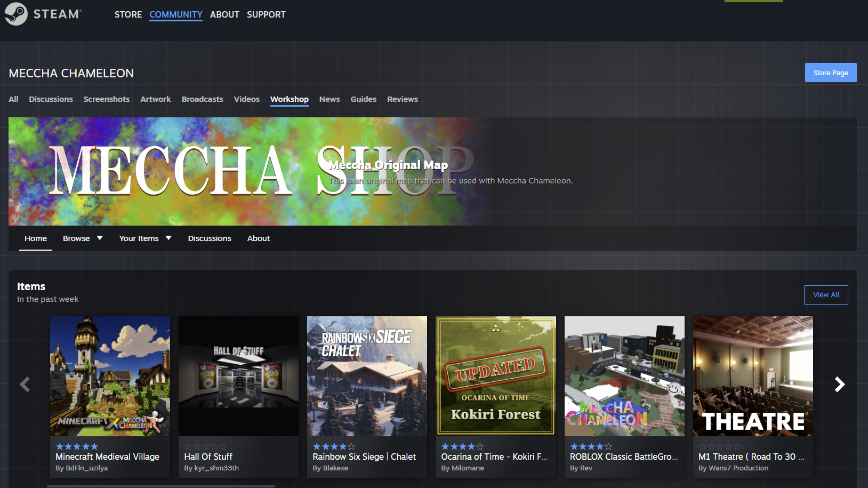This screenshot has width=868, height=488.
Task: Expand the Your Items dropdown
Action: pyautogui.click(x=145, y=238)
